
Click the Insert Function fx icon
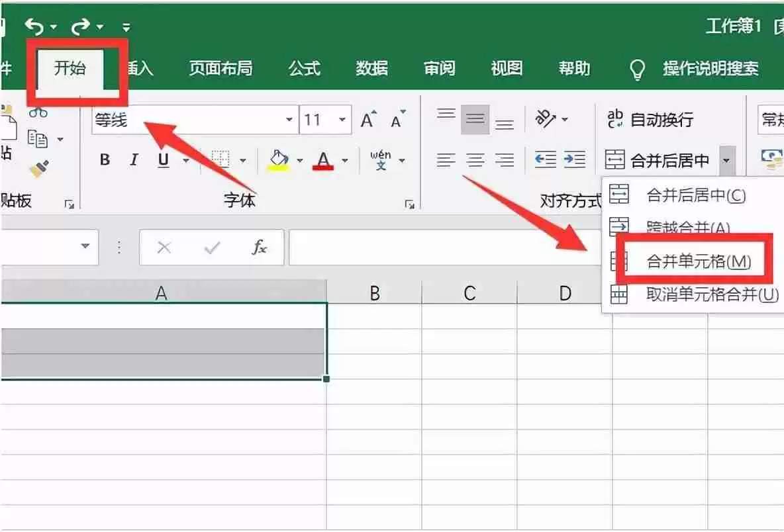[260, 247]
